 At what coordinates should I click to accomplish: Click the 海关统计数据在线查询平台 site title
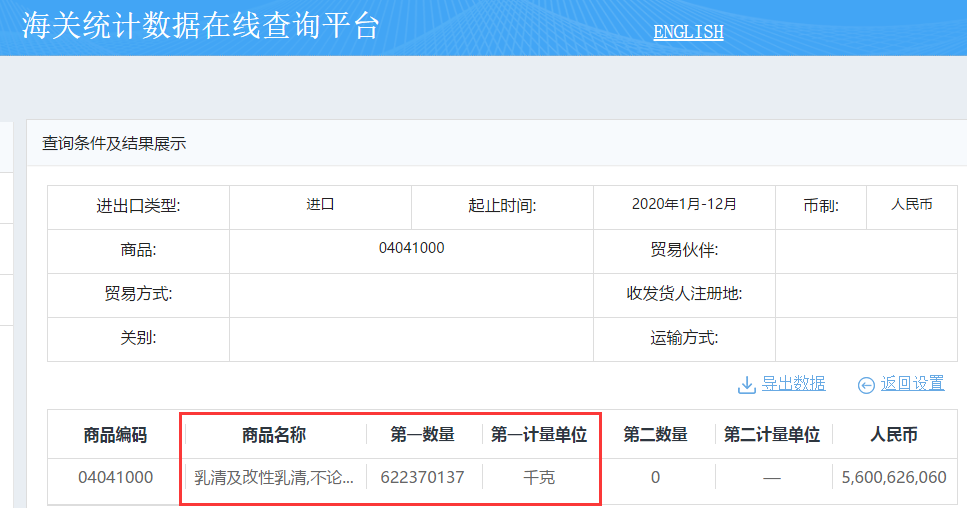[201, 26]
